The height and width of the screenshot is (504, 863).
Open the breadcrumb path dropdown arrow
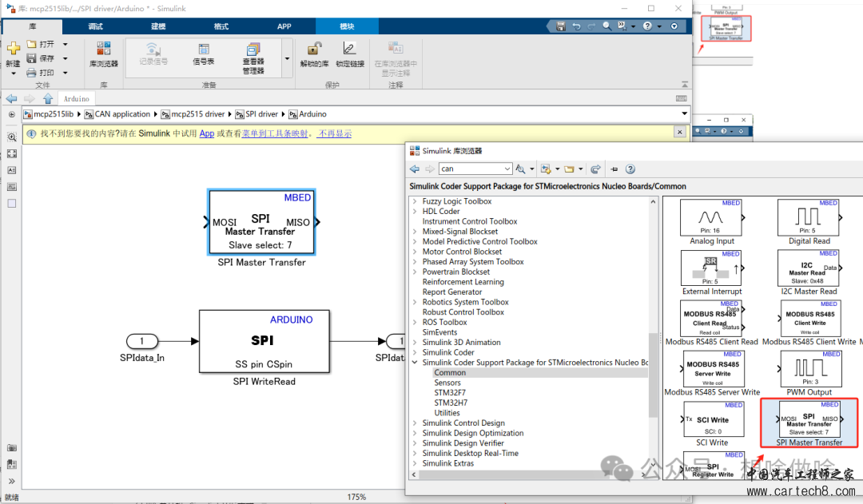pos(684,114)
